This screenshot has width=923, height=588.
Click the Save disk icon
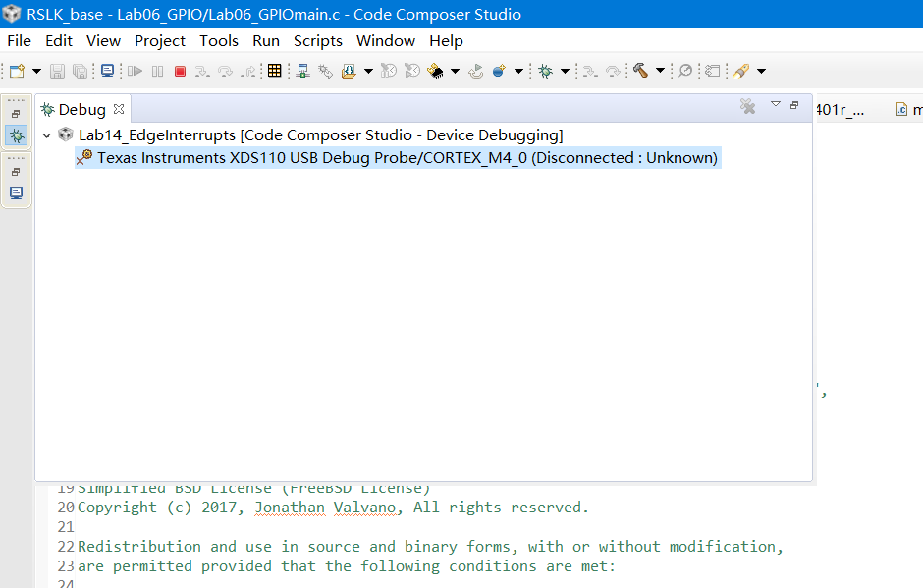(57, 72)
